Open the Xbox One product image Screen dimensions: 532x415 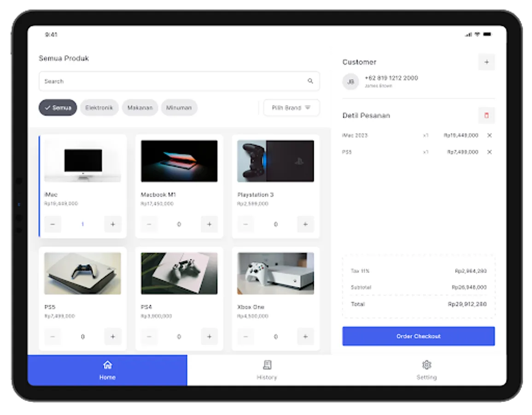(275, 273)
